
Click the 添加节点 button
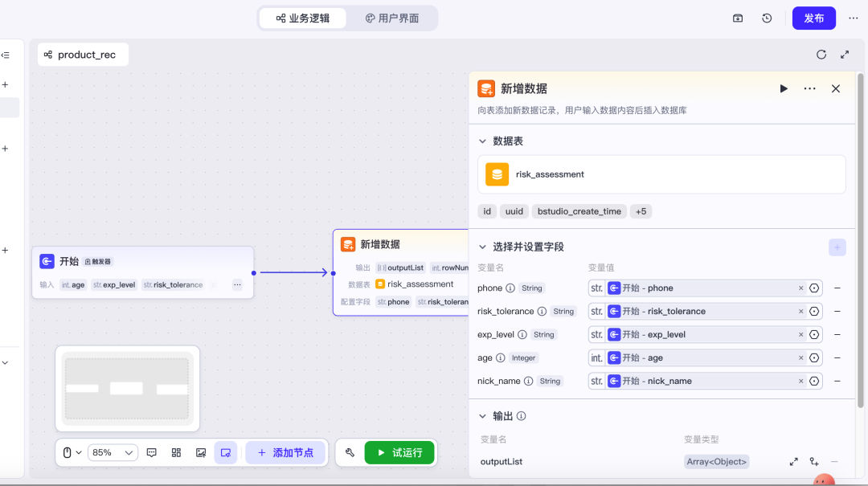coord(285,453)
